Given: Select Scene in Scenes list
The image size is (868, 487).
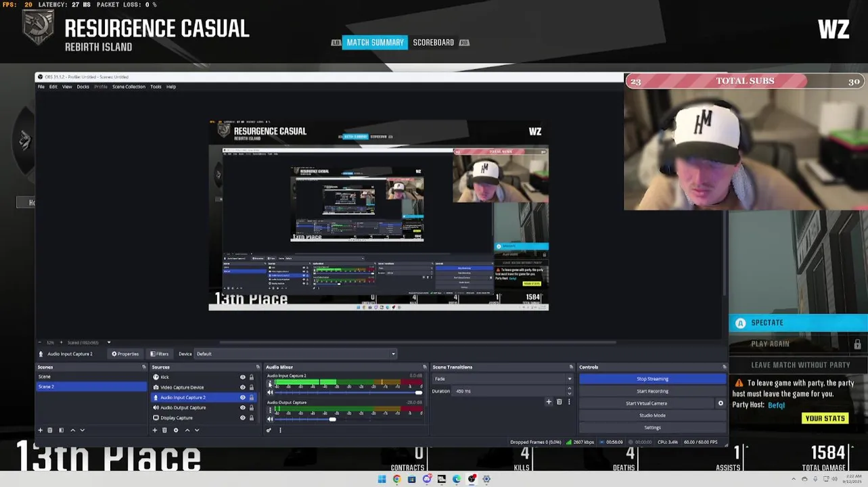Looking at the screenshot, I should (91, 377).
